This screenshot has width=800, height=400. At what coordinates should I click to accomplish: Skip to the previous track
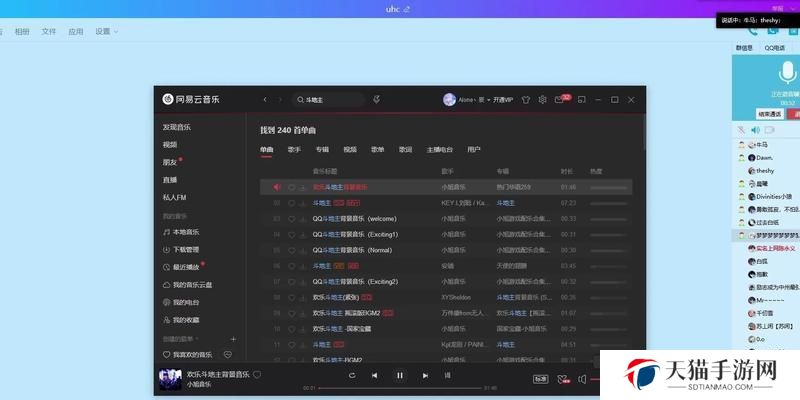tap(374, 376)
